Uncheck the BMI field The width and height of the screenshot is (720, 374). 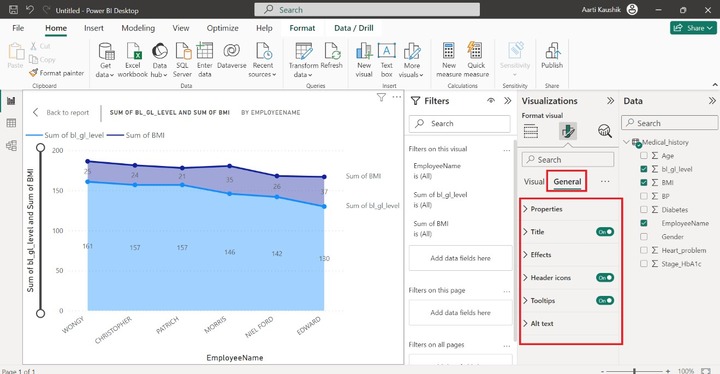[644, 182]
